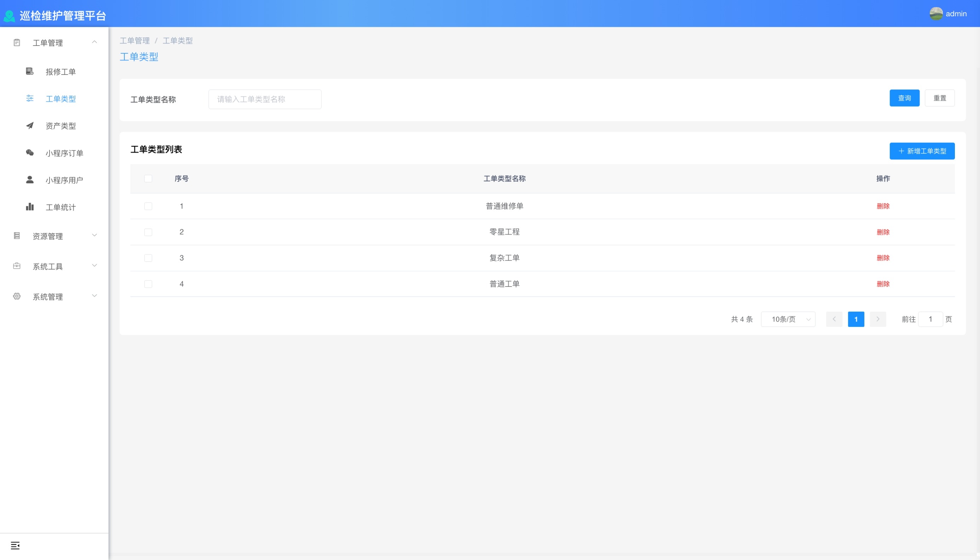Click the 小程序用户 person icon
Image resolution: width=980 pixels, height=560 pixels.
tap(30, 179)
